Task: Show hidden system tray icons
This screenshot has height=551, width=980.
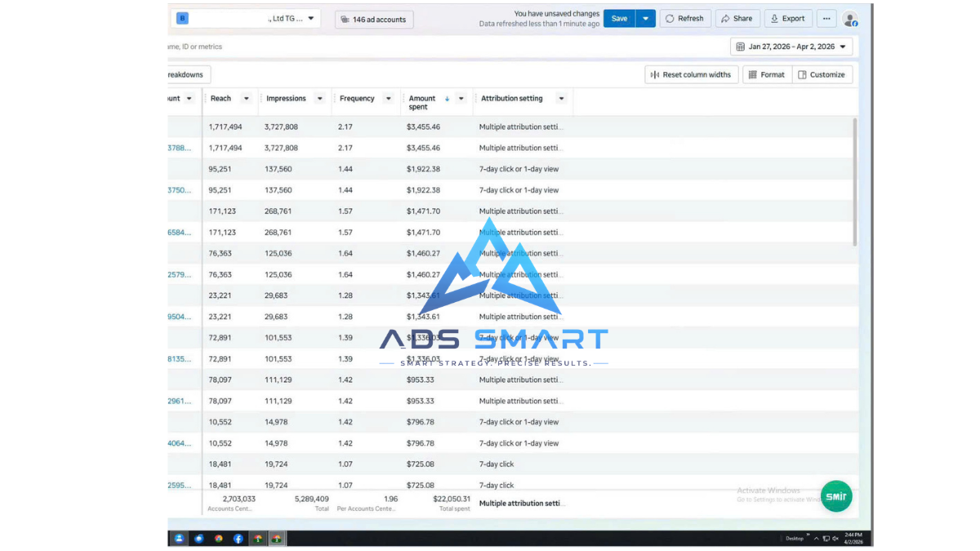Action: coord(816,539)
